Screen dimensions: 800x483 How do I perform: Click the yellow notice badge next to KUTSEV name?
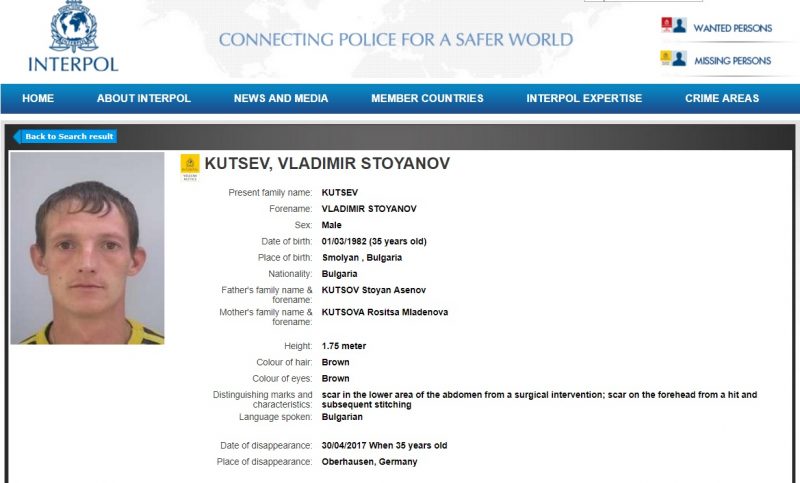click(x=190, y=167)
